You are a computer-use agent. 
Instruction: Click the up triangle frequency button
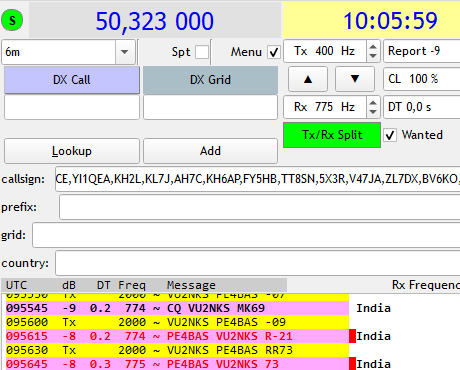pyautogui.click(x=308, y=79)
